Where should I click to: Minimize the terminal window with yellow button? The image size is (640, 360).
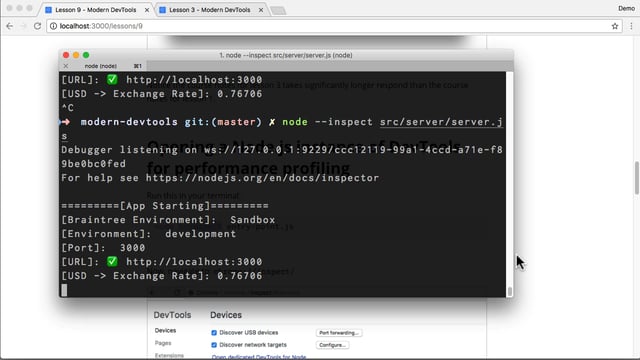tap(76, 55)
